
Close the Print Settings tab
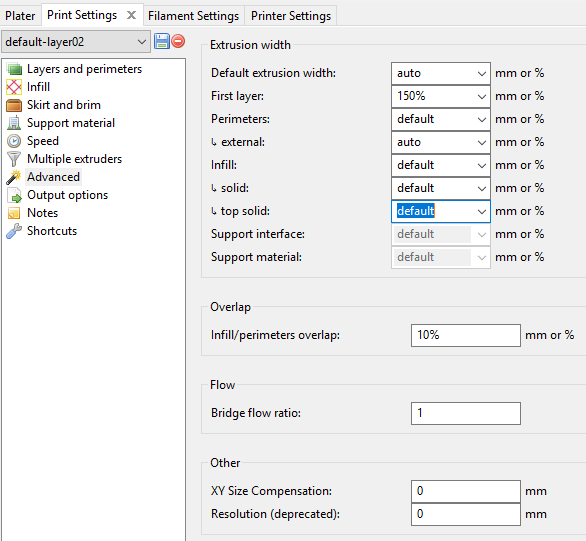pyautogui.click(x=131, y=15)
